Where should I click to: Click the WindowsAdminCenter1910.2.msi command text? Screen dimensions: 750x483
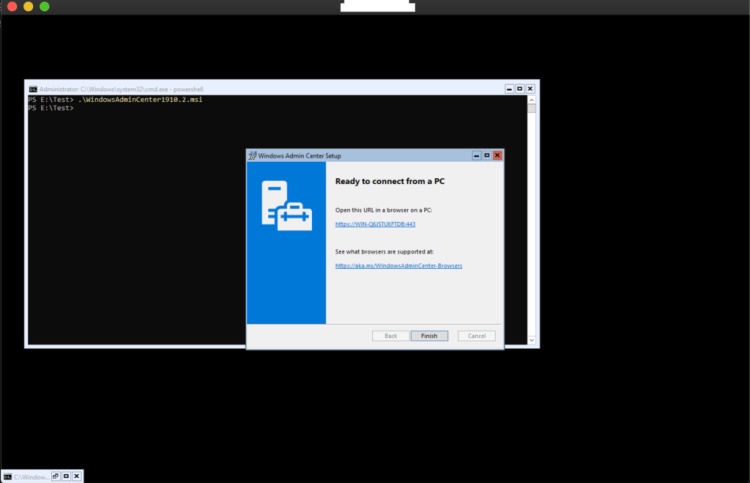click(x=140, y=99)
